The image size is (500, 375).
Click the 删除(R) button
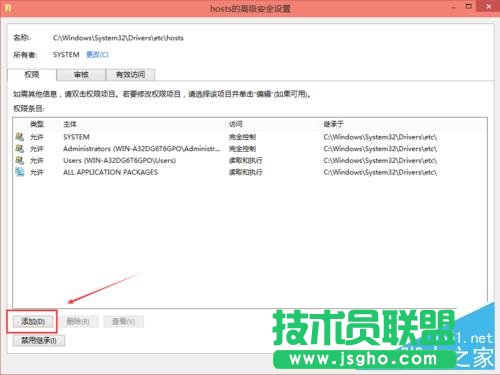point(78,322)
